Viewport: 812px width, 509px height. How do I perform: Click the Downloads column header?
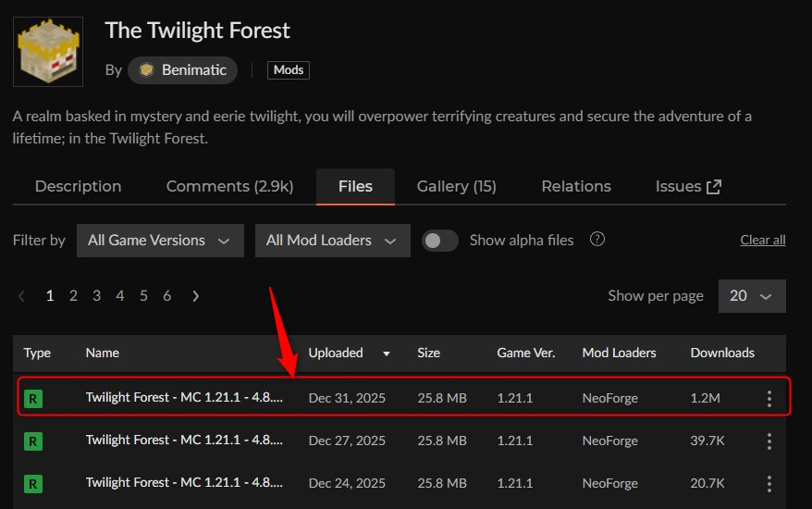point(722,353)
